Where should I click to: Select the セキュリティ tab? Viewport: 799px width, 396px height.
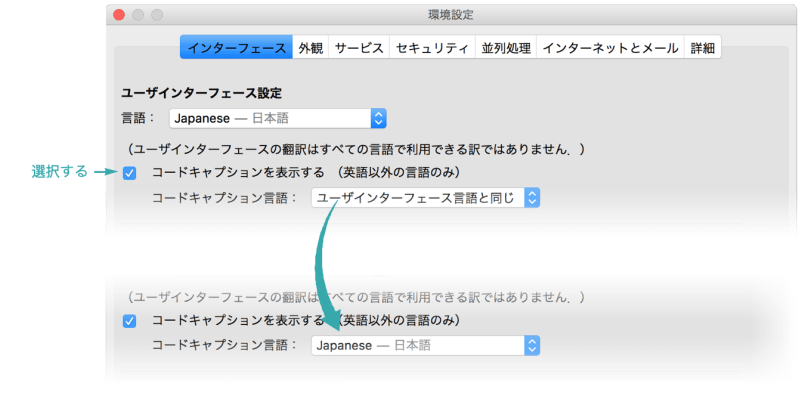pos(432,47)
